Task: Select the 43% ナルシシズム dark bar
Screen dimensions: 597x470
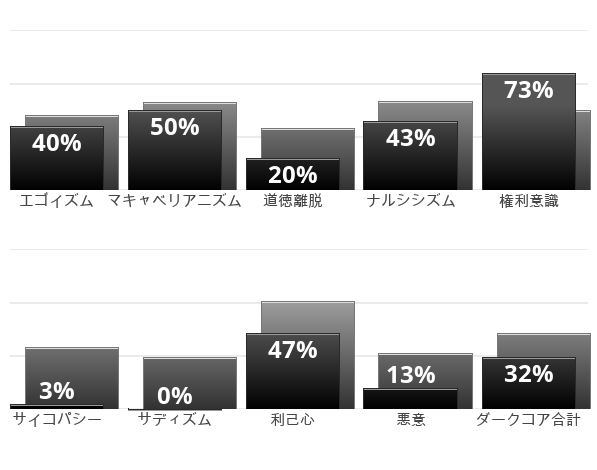Action: click(410, 156)
